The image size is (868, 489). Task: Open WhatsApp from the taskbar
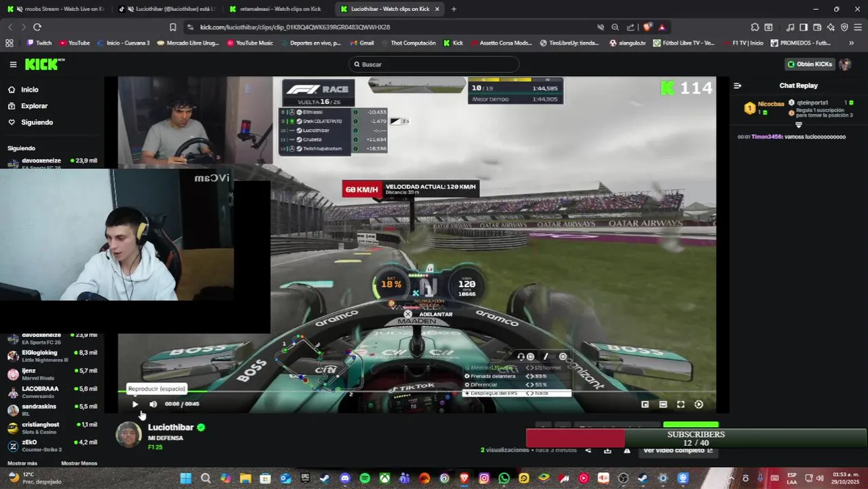(504, 478)
